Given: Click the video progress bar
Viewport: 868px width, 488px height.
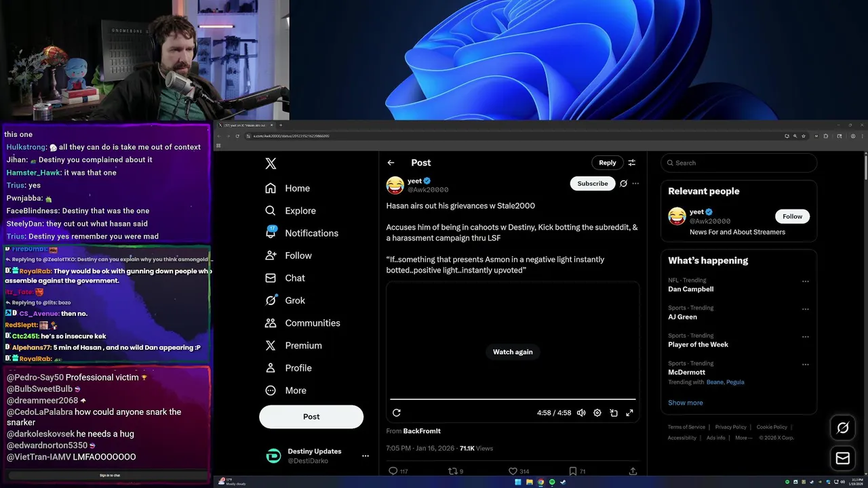Looking at the screenshot, I should [513, 399].
